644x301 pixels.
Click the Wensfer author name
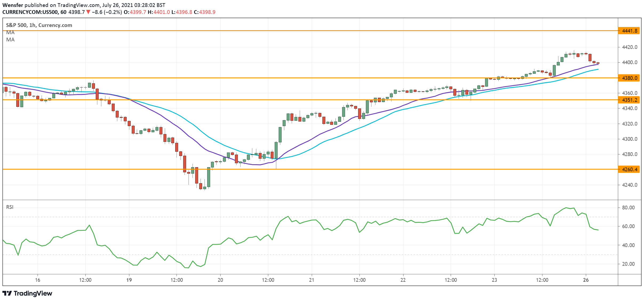(13, 5)
